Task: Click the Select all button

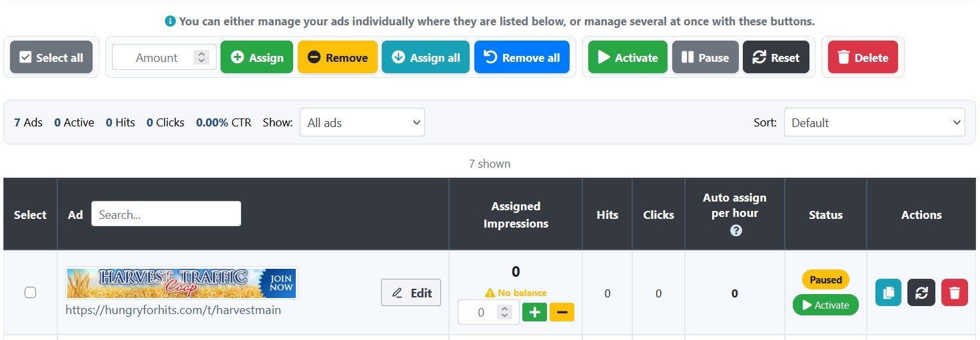Action: click(51, 57)
